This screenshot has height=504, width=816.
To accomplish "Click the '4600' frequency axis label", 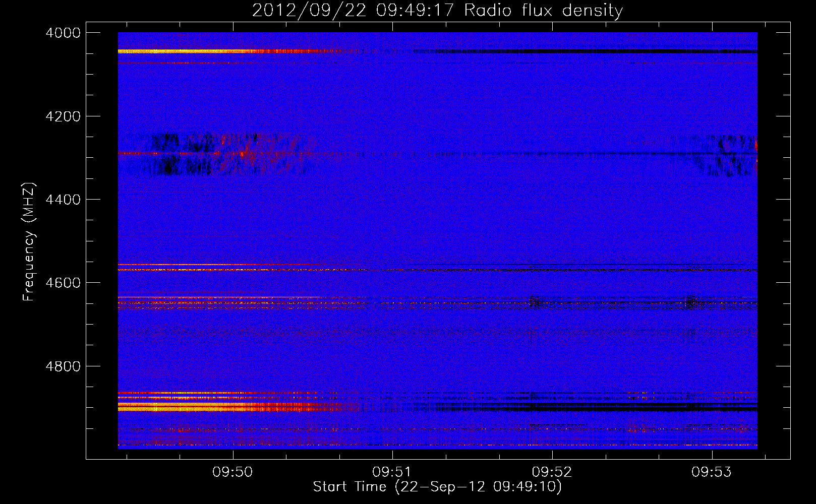I will pos(63,283).
